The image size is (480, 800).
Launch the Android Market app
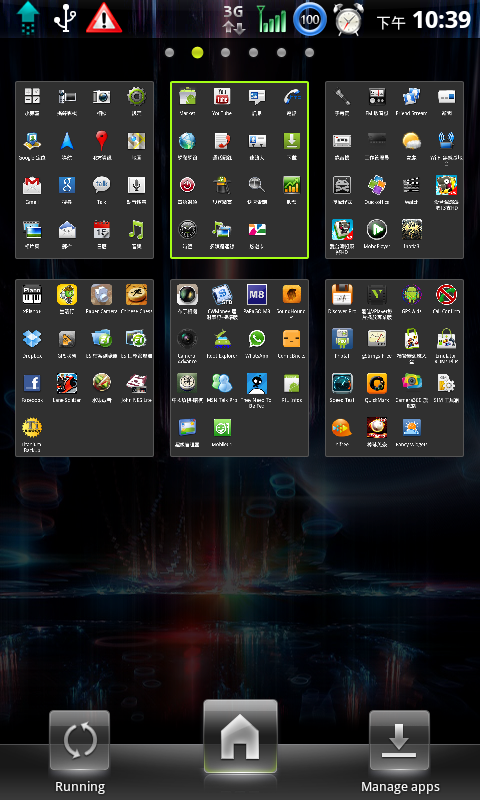[187, 96]
